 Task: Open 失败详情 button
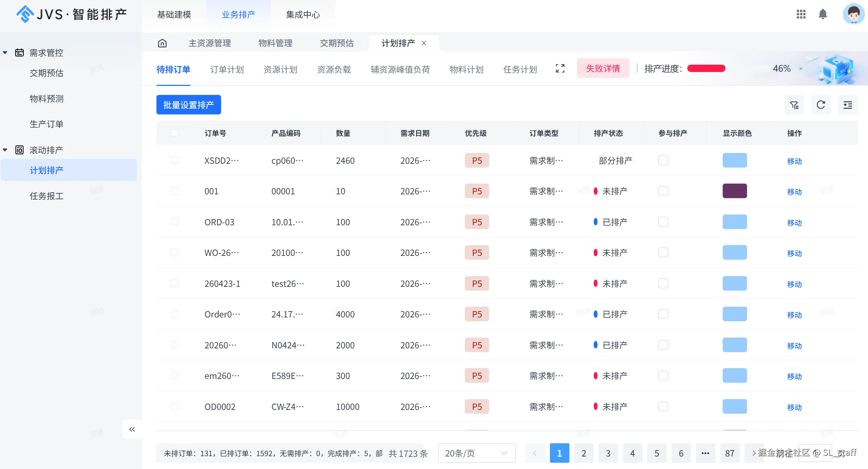(x=603, y=68)
